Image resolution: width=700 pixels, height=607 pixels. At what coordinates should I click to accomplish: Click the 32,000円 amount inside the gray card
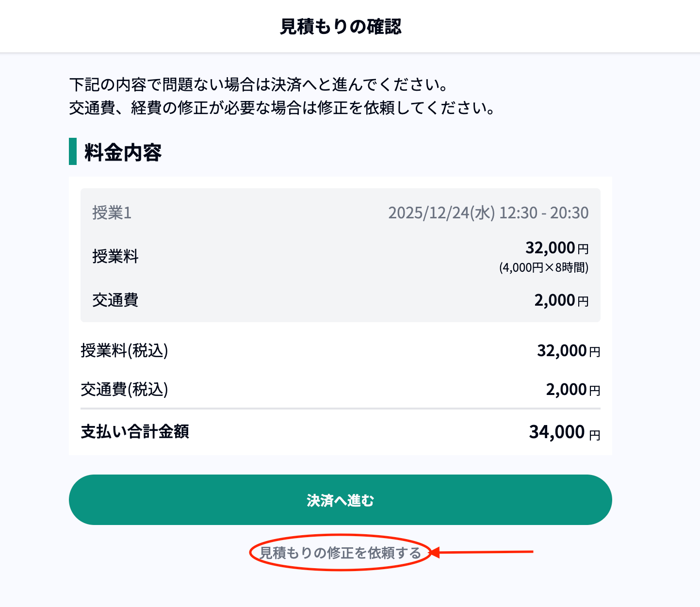(556, 248)
